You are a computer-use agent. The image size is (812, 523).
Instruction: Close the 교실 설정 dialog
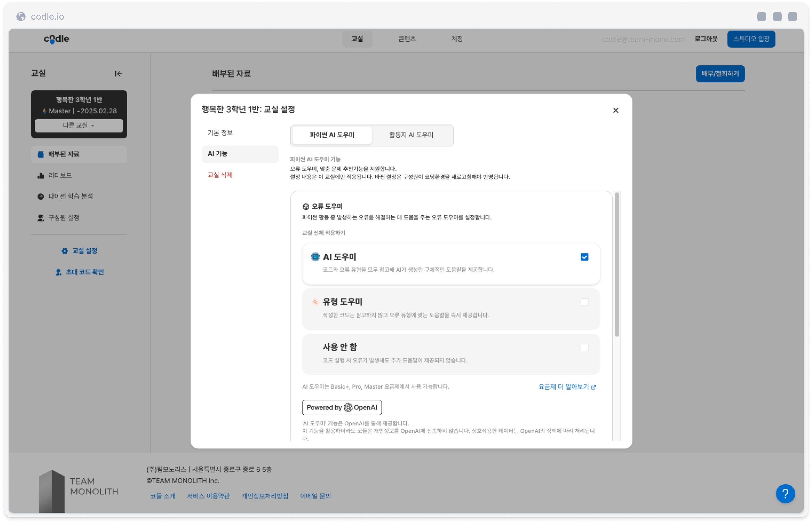coord(615,110)
